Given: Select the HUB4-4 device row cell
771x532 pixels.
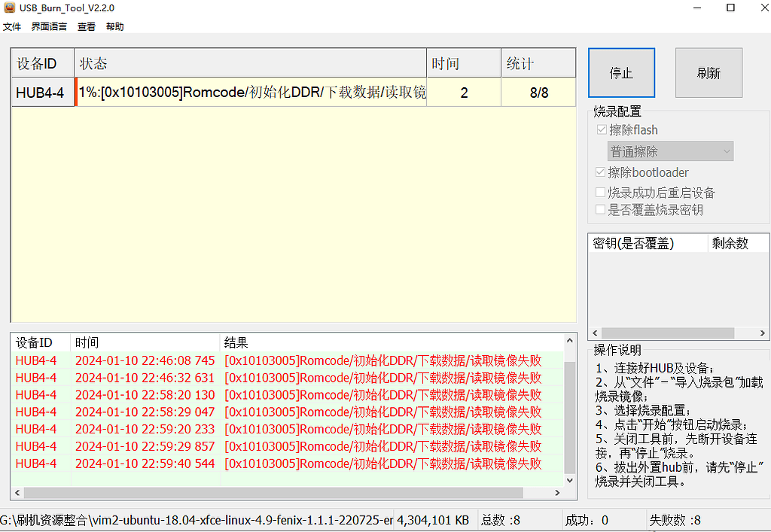Looking at the screenshot, I should 43,93.
